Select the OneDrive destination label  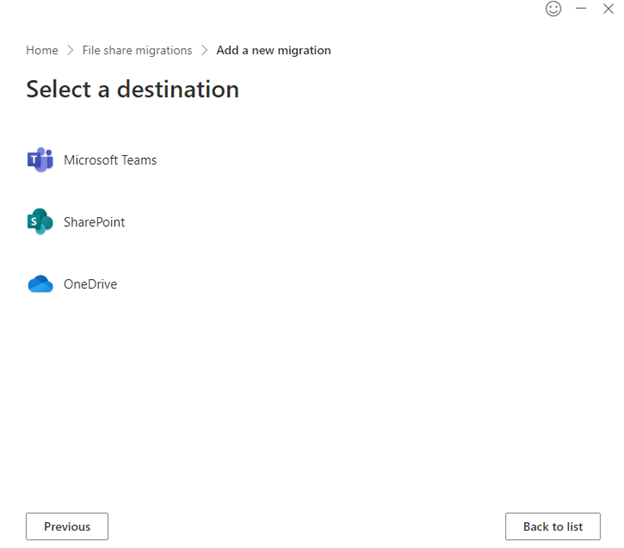pos(90,284)
